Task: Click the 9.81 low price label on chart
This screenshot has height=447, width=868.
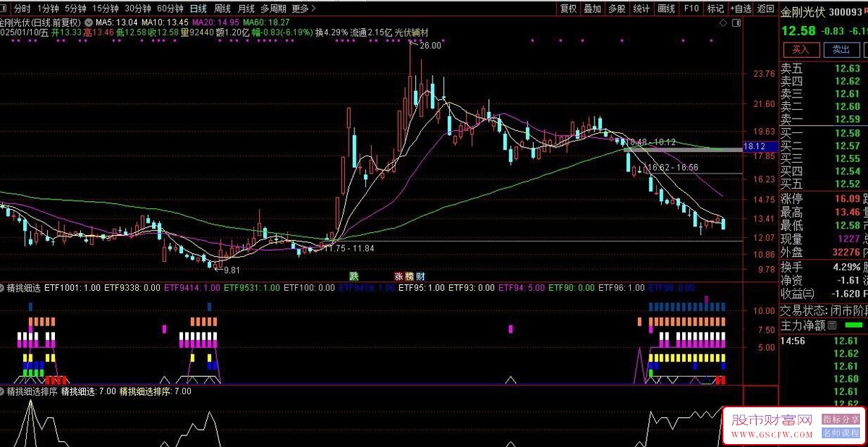Action: [231, 270]
